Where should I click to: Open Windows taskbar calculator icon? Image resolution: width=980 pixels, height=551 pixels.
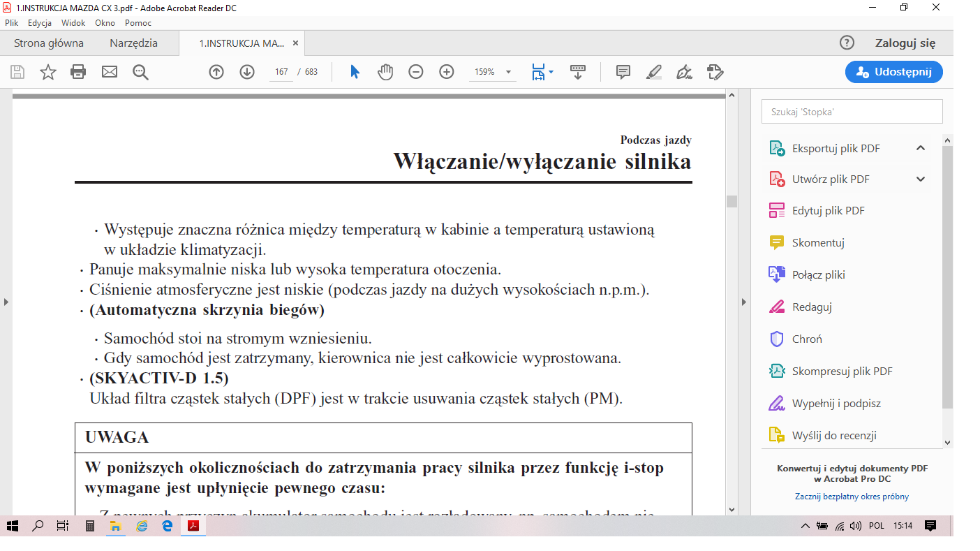[x=90, y=526]
